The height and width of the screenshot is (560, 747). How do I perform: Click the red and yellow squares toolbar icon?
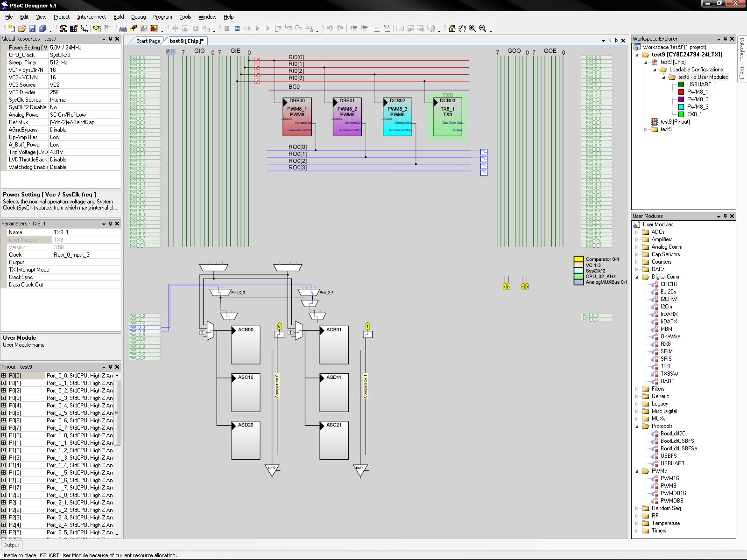coord(154,28)
